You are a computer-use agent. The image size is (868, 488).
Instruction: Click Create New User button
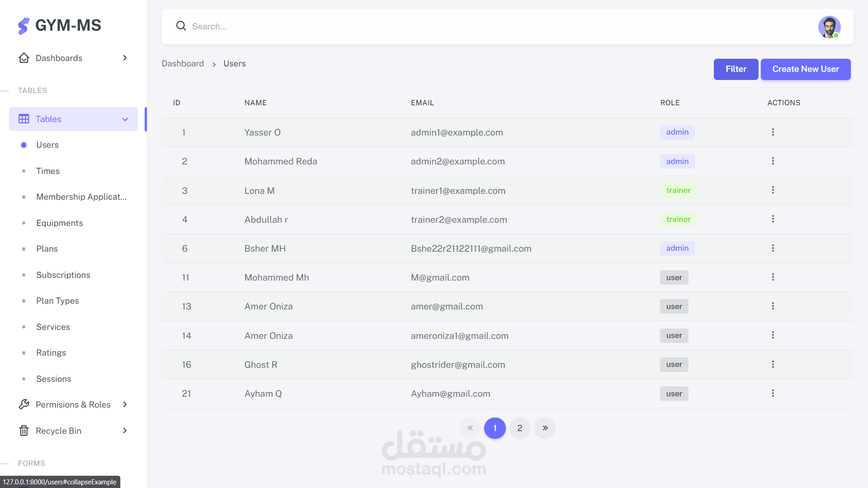click(805, 69)
